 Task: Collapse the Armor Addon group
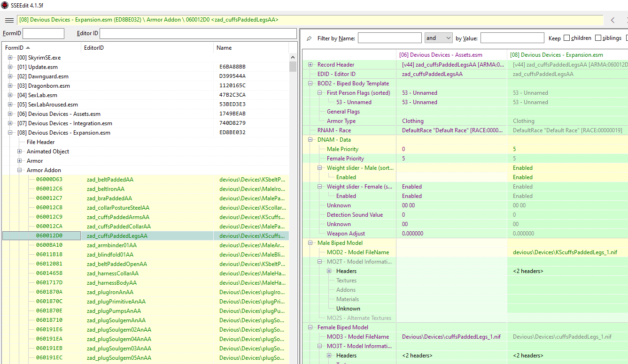pyautogui.click(x=20, y=170)
